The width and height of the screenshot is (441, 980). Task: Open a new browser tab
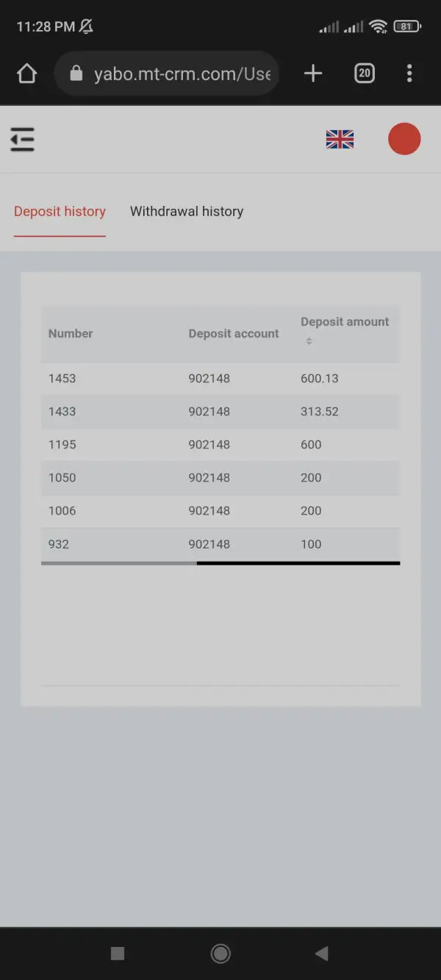[313, 74]
